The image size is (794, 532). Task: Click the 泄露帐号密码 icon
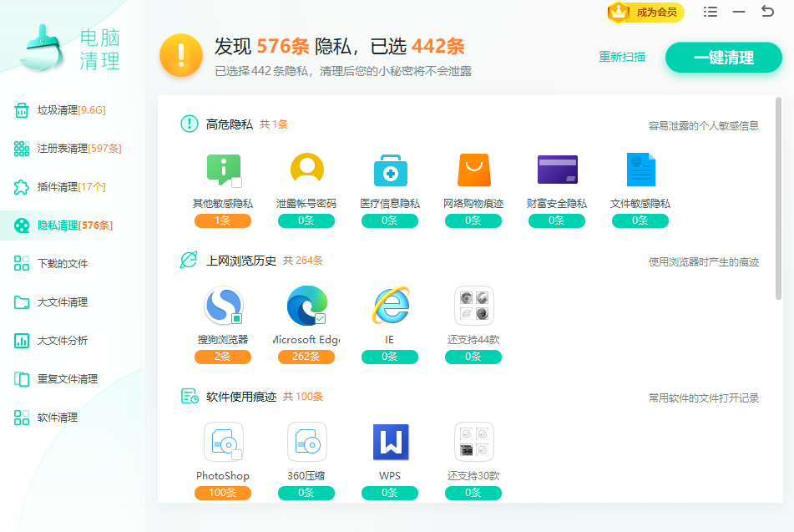(x=306, y=170)
